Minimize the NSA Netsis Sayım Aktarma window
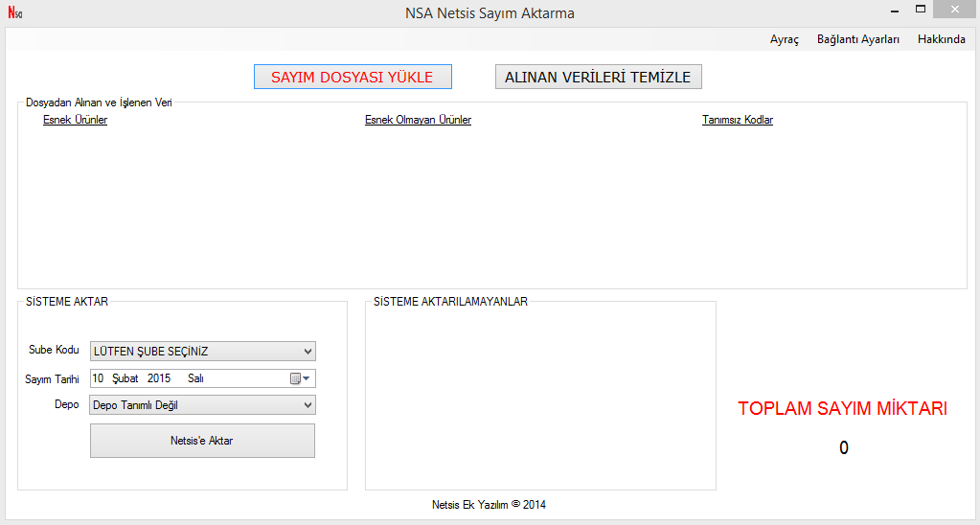This screenshot has height=525, width=980. tap(895, 10)
